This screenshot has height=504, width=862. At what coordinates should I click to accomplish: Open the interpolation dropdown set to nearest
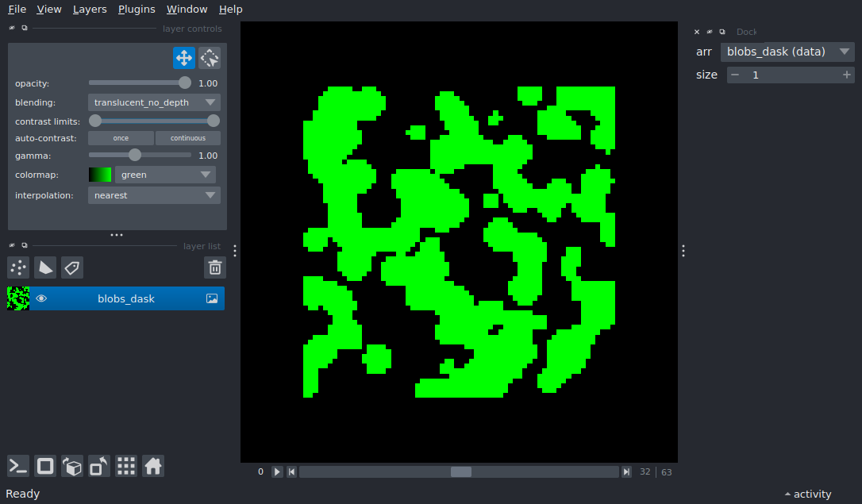click(154, 195)
